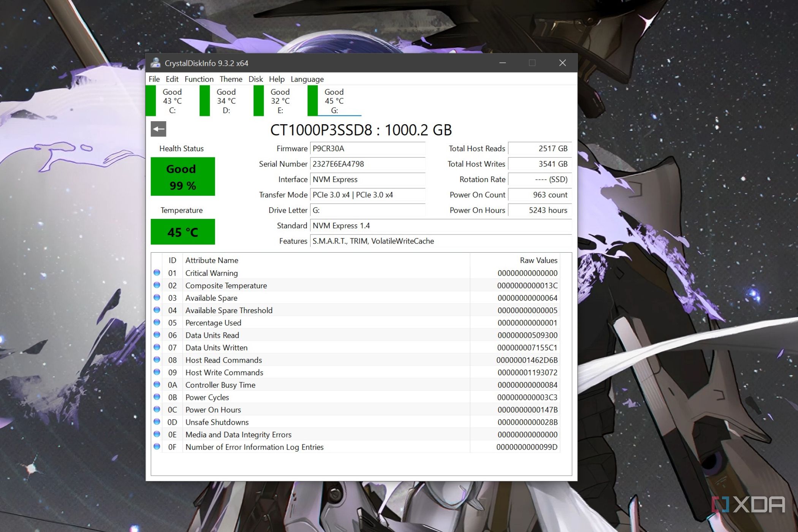The height and width of the screenshot is (532, 798).
Task: Click the Serial Number field 2327E6EA4798
Action: (x=367, y=164)
